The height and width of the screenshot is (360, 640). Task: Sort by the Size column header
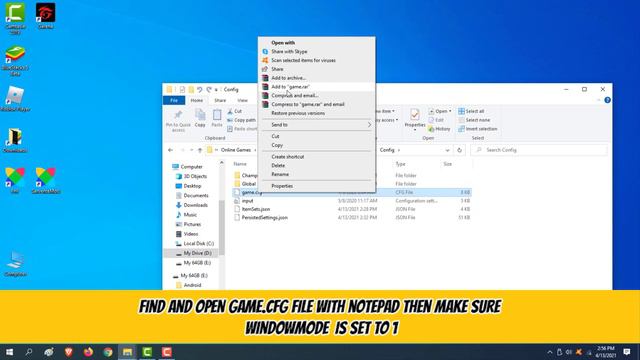[448, 164]
